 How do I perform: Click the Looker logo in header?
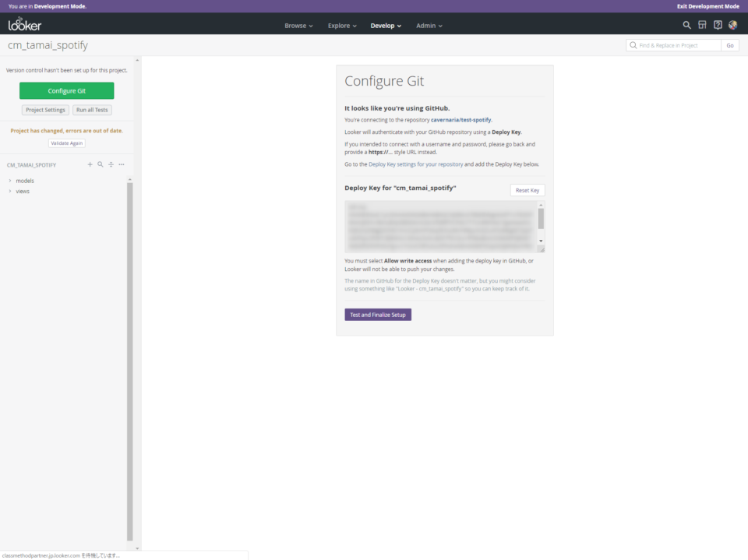click(x=25, y=25)
